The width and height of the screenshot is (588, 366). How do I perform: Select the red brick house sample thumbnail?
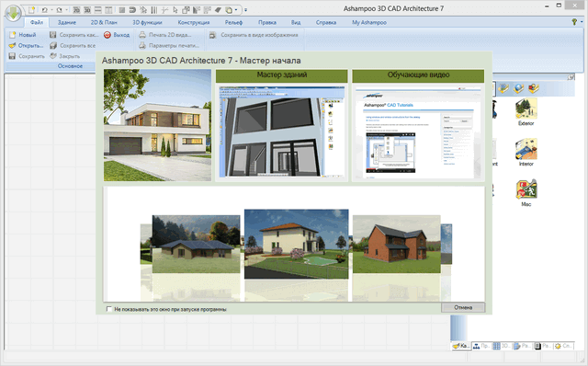click(x=397, y=244)
